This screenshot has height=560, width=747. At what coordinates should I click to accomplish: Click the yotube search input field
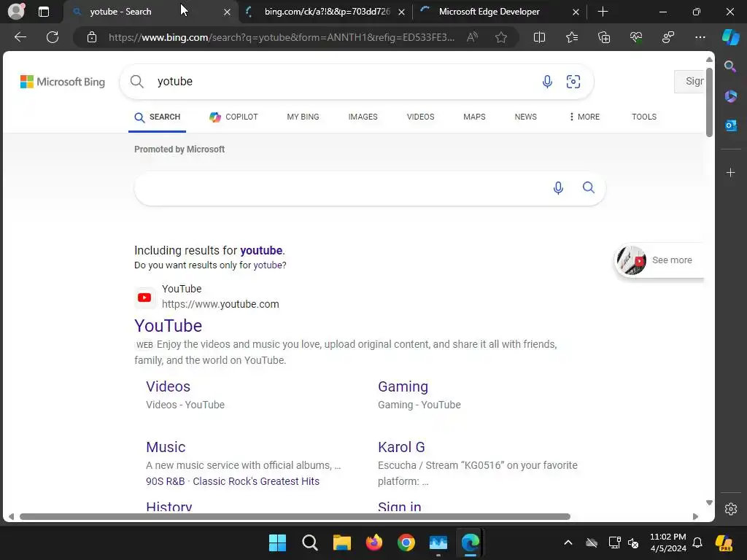[343, 82]
